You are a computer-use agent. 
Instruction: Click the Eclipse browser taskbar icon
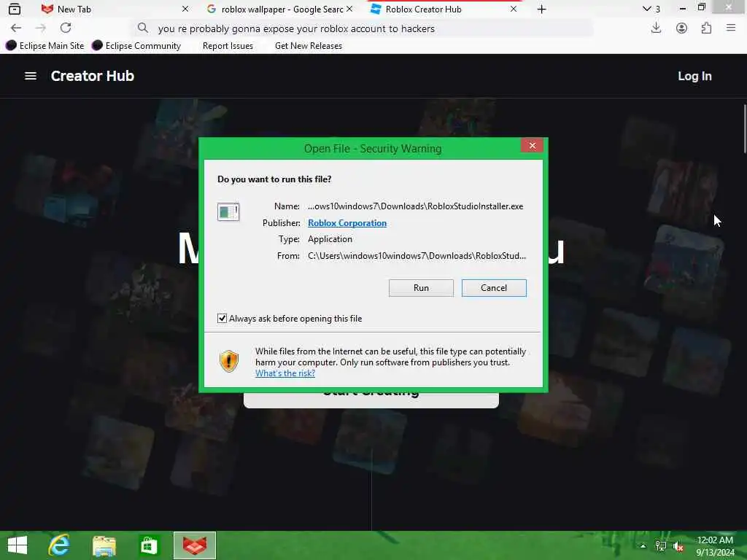pos(194,545)
